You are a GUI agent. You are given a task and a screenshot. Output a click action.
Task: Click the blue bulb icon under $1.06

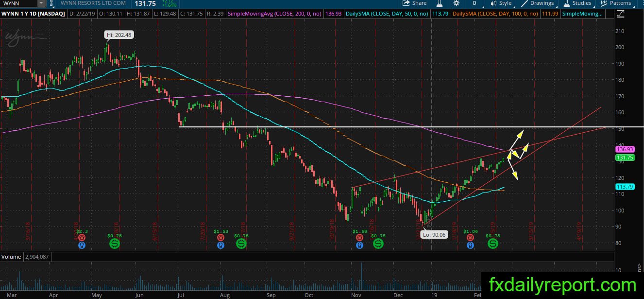[470, 246]
